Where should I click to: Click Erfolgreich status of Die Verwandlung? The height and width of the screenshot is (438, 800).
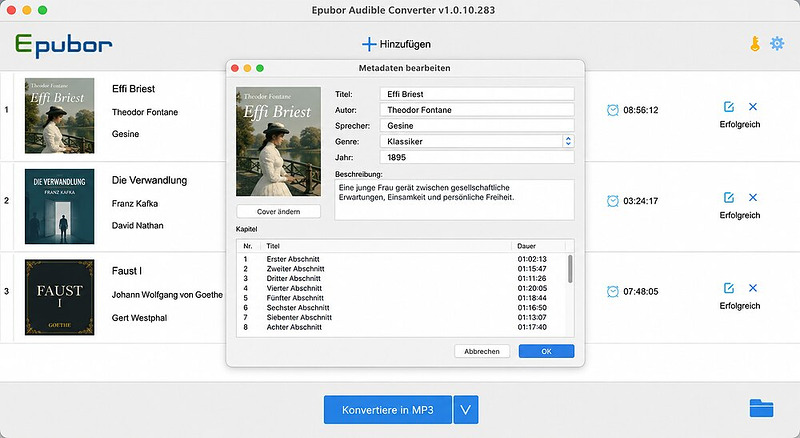[740, 215]
